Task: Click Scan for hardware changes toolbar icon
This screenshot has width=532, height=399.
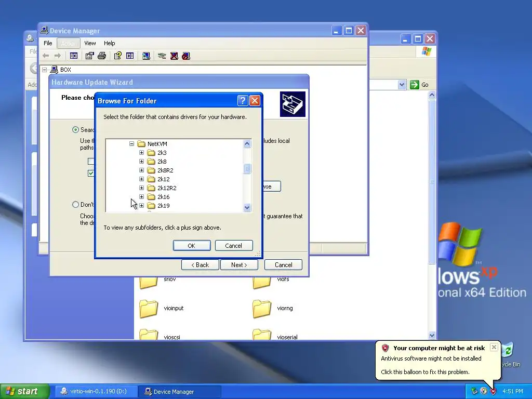Action: (146, 56)
